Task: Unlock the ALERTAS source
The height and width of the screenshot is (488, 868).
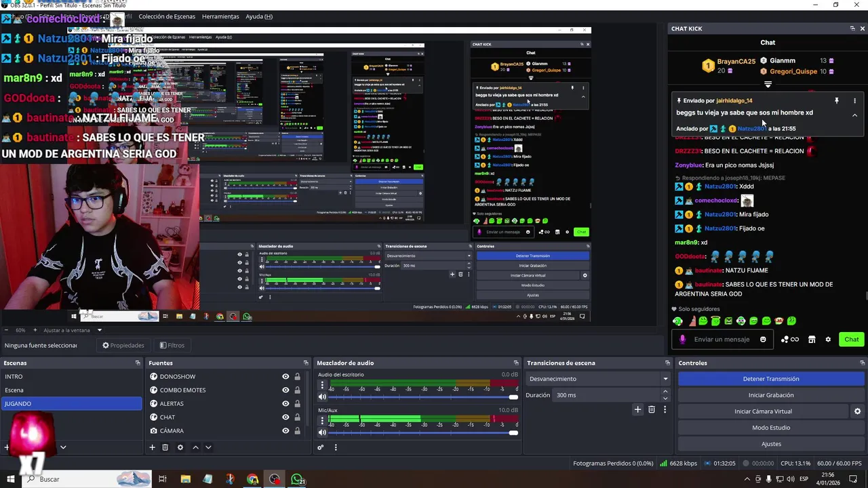Action: coord(297,403)
